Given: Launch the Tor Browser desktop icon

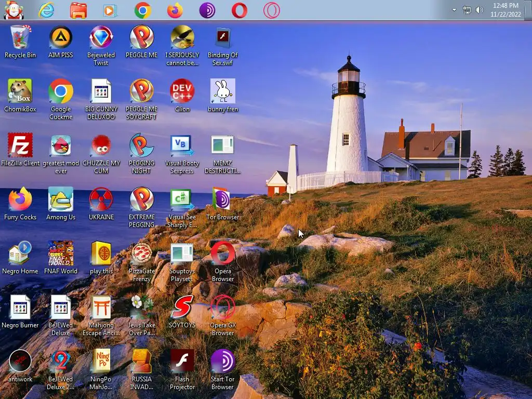Looking at the screenshot, I should click(x=222, y=204).
